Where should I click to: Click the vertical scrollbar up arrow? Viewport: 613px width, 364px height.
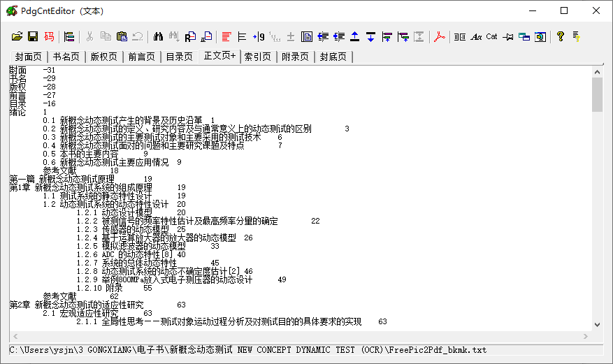coord(597,72)
